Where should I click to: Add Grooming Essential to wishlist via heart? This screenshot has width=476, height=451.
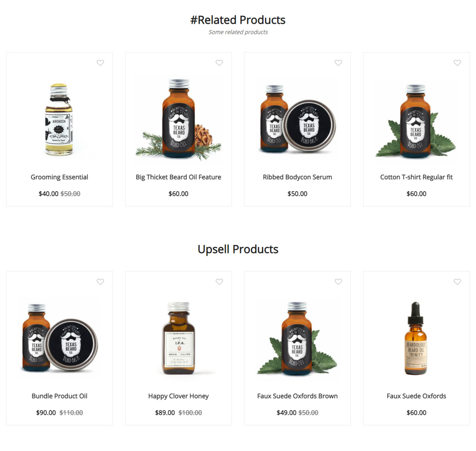100,63
